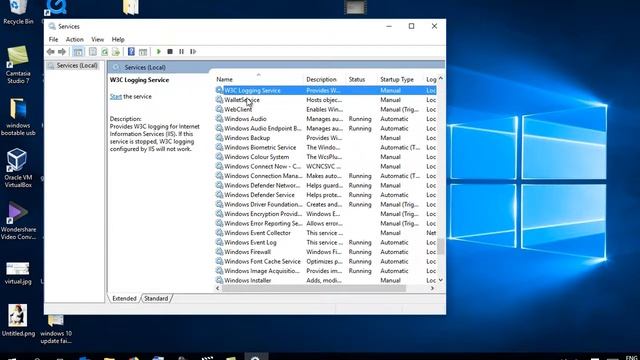Switch to the Extended tab
The height and width of the screenshot is (360, 640).
pyautogui.click(x=124, y=298)
